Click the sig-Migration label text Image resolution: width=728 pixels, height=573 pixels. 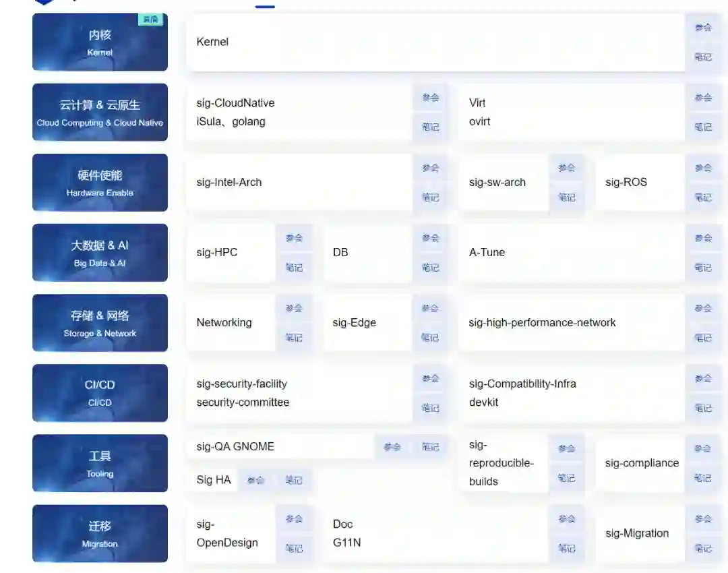[x=637, y=533]
